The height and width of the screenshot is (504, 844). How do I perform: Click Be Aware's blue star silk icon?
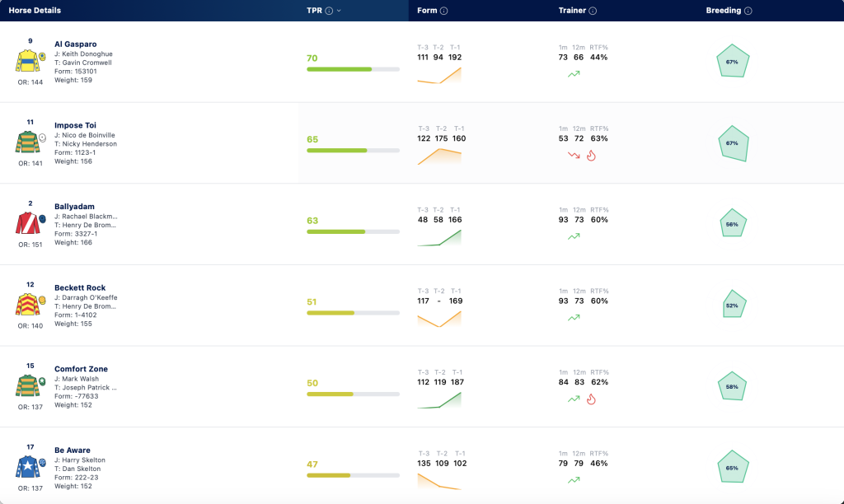[x=27, y=467]
